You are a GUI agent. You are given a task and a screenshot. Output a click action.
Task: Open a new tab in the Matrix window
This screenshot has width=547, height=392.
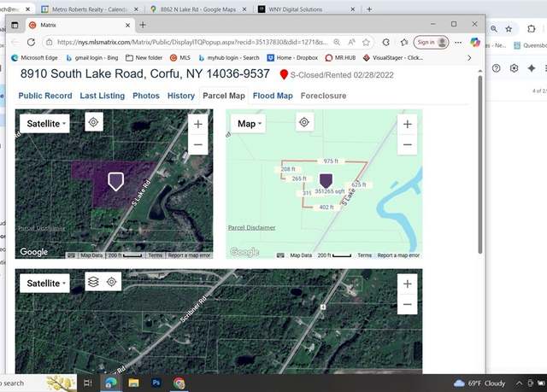pos(143,25)
